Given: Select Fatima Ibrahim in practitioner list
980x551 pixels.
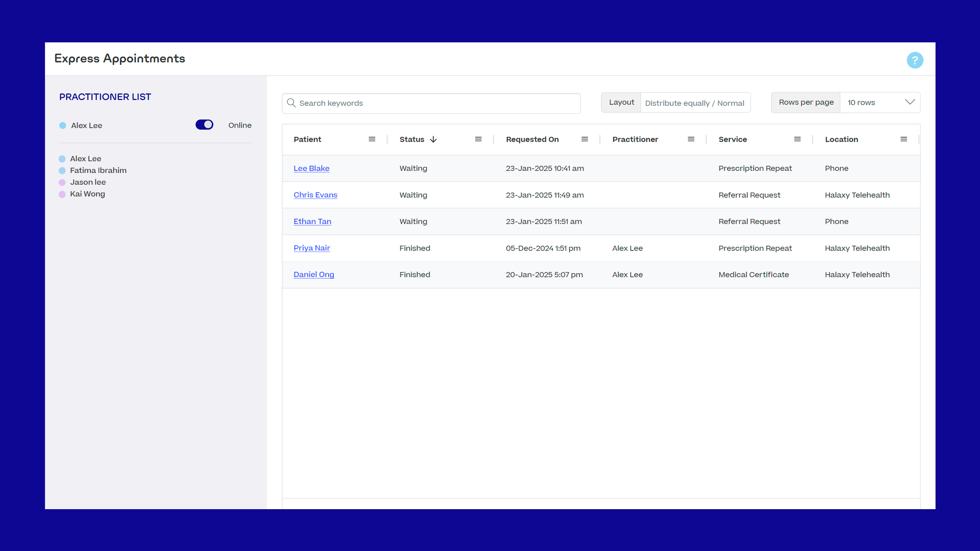Looking at the screenshot, I should click(x=98, y=170).
